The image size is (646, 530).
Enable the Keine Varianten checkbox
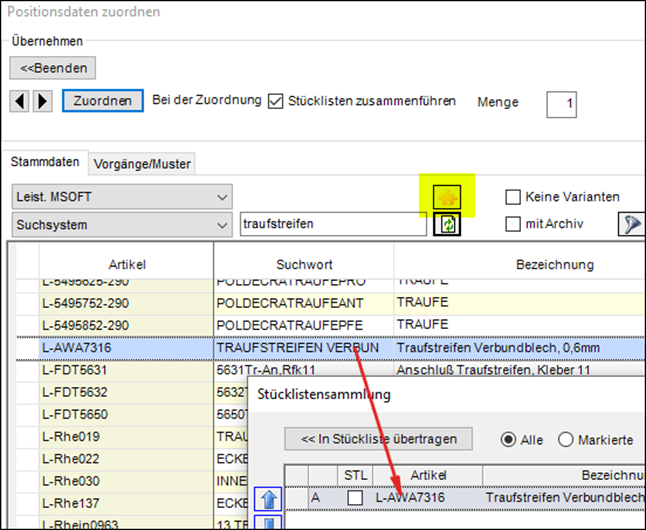[513, 197]
